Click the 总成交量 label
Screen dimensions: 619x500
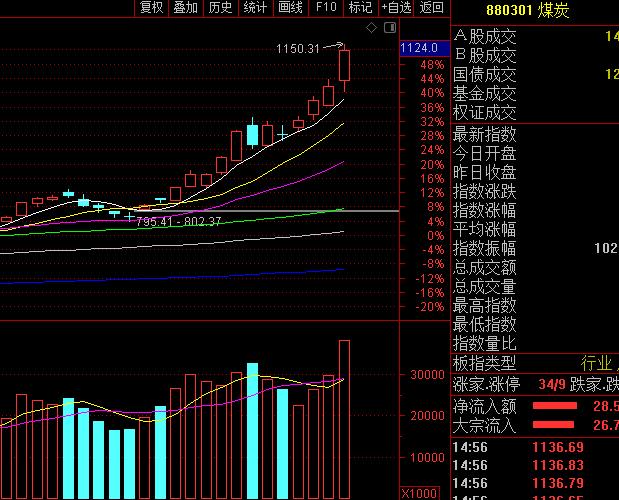coord(484,287)
